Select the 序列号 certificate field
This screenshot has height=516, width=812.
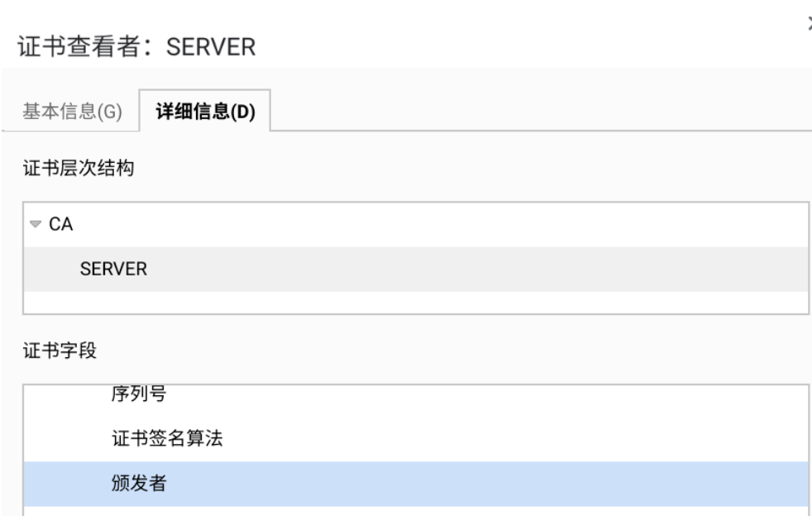137,396
